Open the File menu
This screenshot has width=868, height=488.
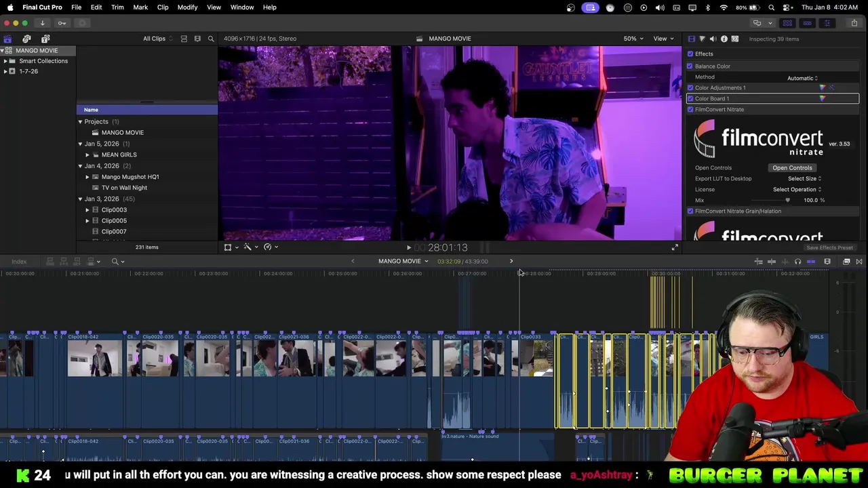[x=77, y=7]
